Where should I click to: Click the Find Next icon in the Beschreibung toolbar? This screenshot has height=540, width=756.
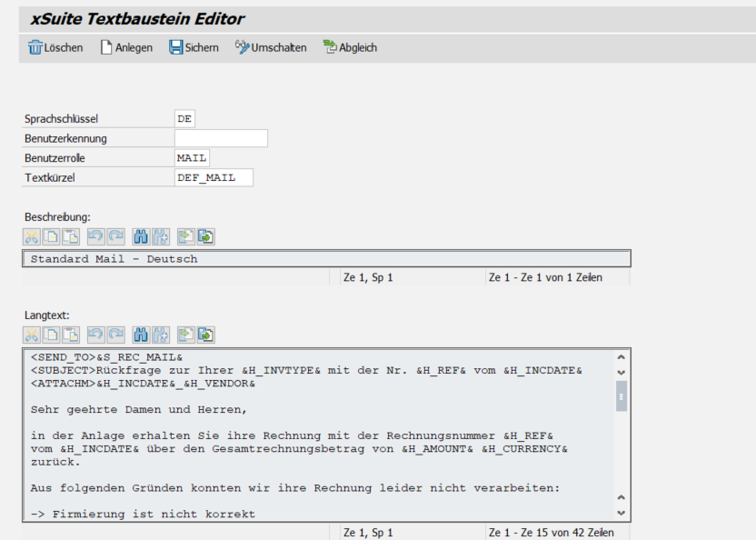pyautogui.click(x=160, y=236)
